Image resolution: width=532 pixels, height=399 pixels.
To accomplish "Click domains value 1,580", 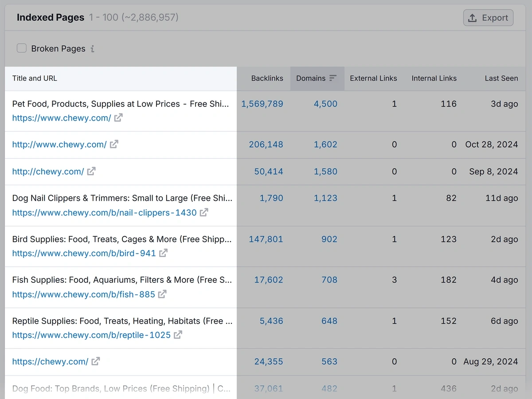I will point(325,171).
